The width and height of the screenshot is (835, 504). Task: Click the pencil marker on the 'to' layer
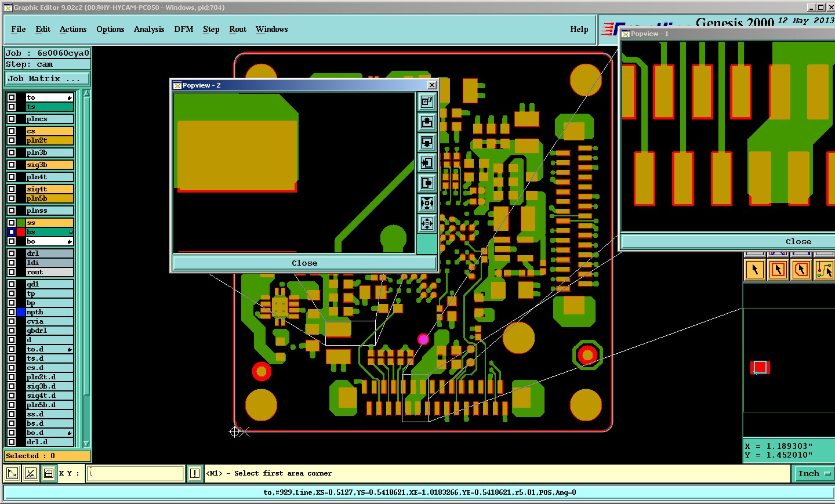[70, 97]
